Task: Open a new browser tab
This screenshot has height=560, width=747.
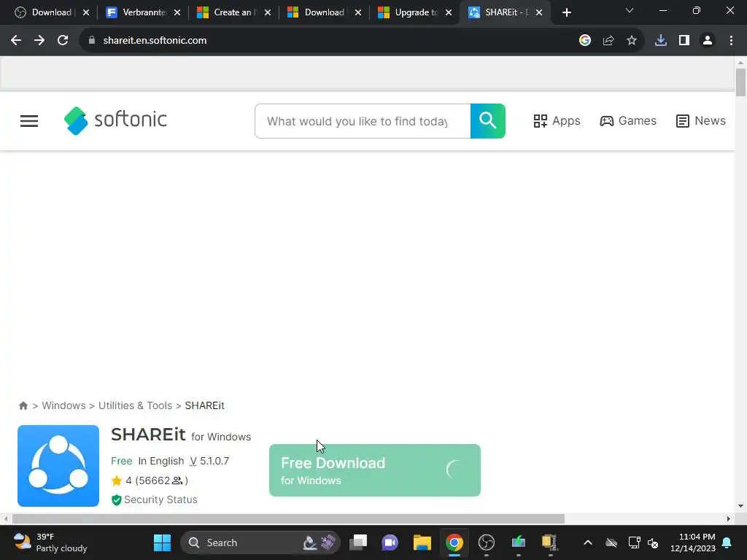Action: tap(566, 12)
